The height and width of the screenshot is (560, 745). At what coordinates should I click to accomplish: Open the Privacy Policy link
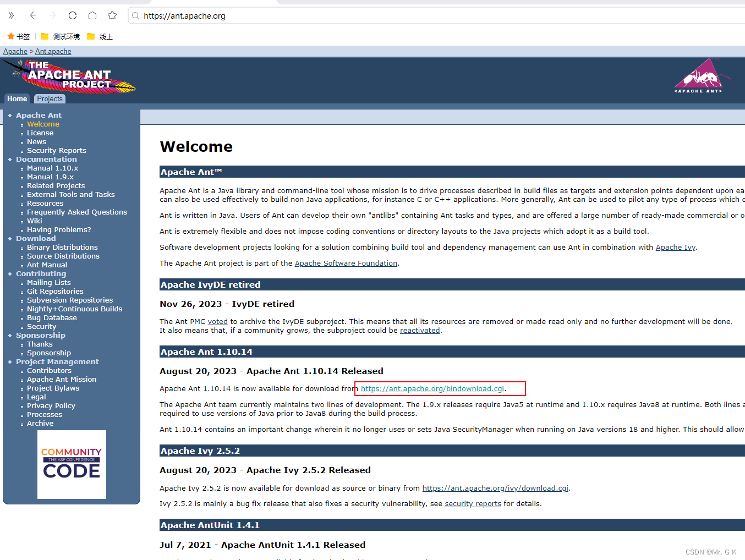51,406
